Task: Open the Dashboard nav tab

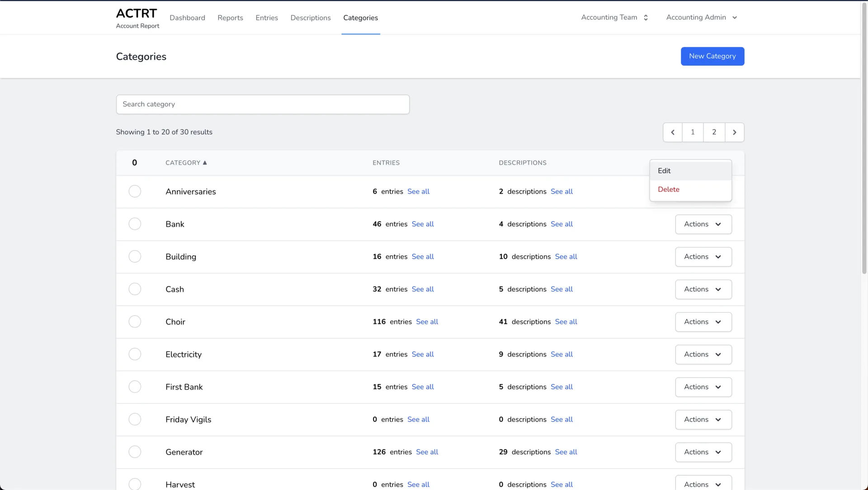Action: pyautogui.click(x=187, y=18)
